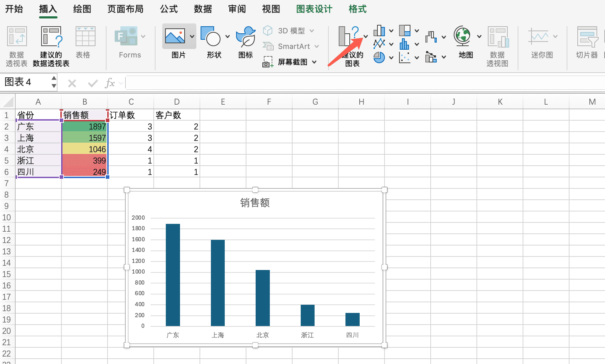
Task: Open the 图表设计 (Chart Design) tab
Action: [314, 9]
